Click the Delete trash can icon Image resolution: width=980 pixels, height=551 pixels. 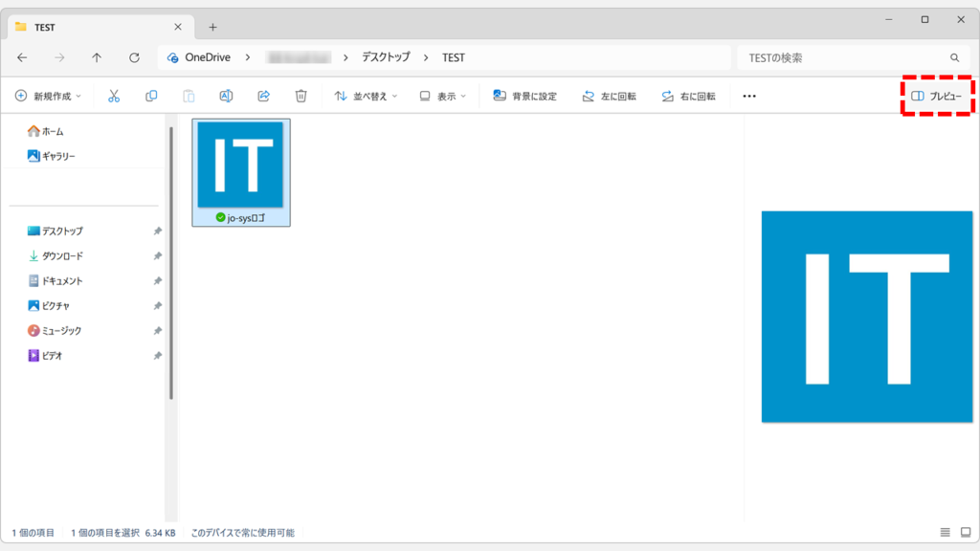tap(301, 96)
